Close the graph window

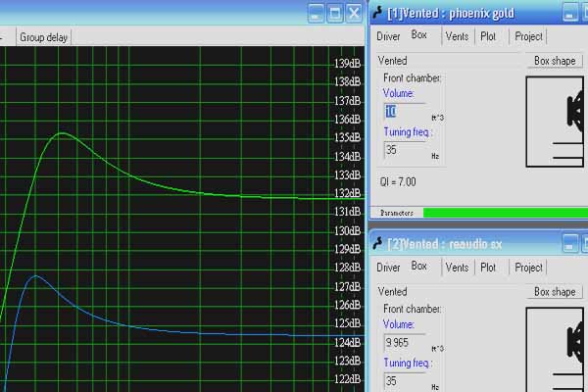[x=354, y=13]
